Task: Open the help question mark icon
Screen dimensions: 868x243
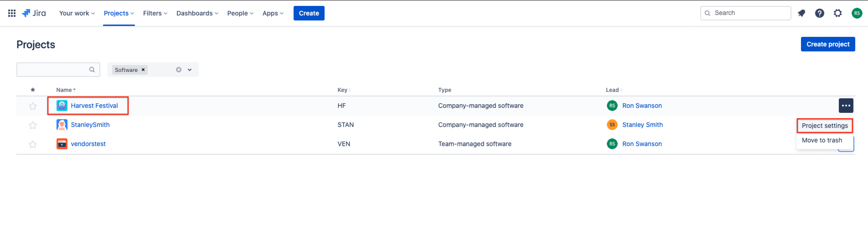Action: click(820, 13)
